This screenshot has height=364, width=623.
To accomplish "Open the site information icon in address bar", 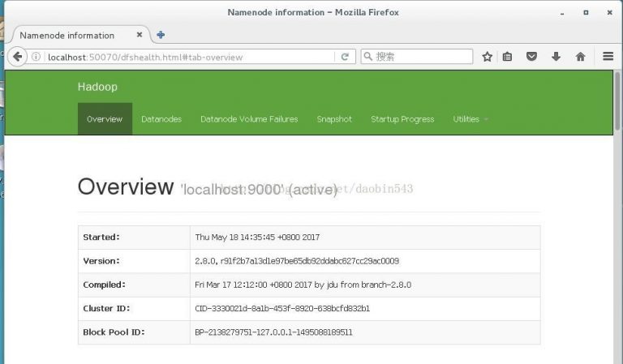I will point(37,57).
